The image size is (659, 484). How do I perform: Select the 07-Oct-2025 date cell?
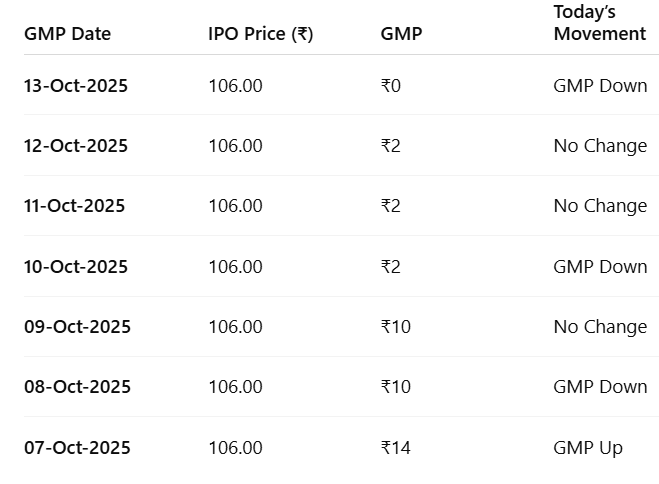coord(77,448)
